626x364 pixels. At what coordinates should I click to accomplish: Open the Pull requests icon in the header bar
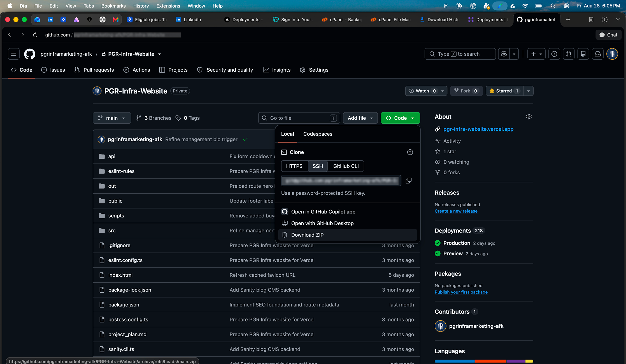[569, 54]
